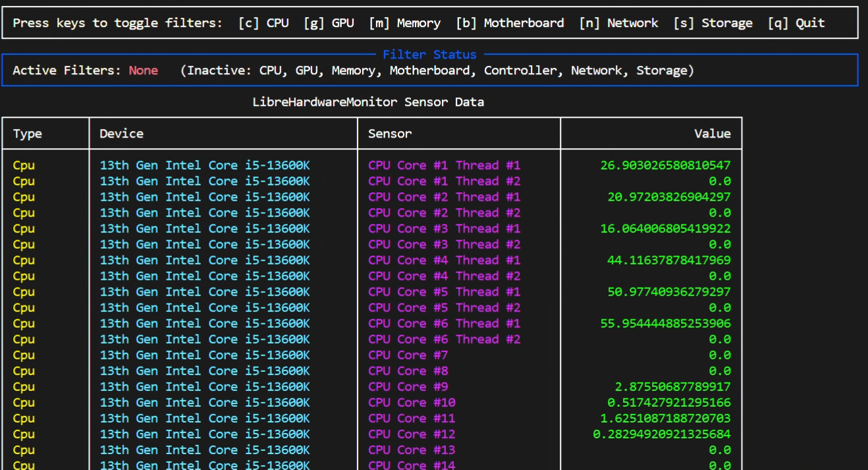Select sensor CPU Core #5 Thread #1
This screenshot has height=470, width=868.
click(x=445, y=292)
